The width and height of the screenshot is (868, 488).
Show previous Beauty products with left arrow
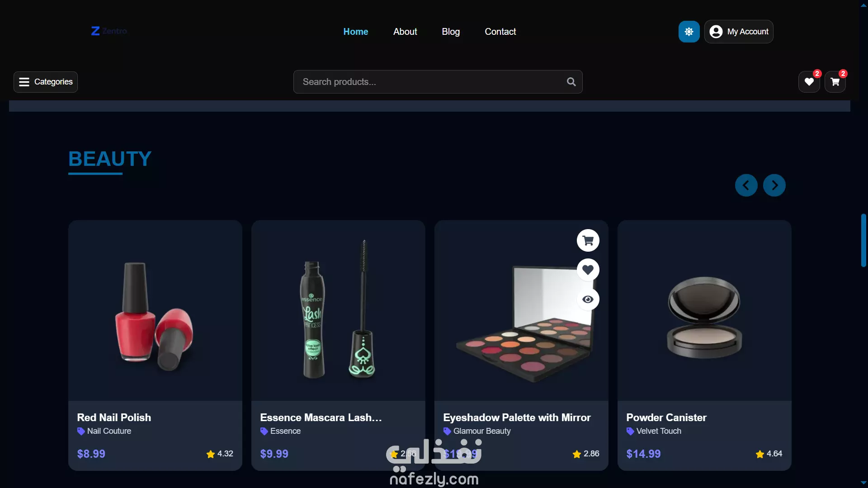point(746,185)
